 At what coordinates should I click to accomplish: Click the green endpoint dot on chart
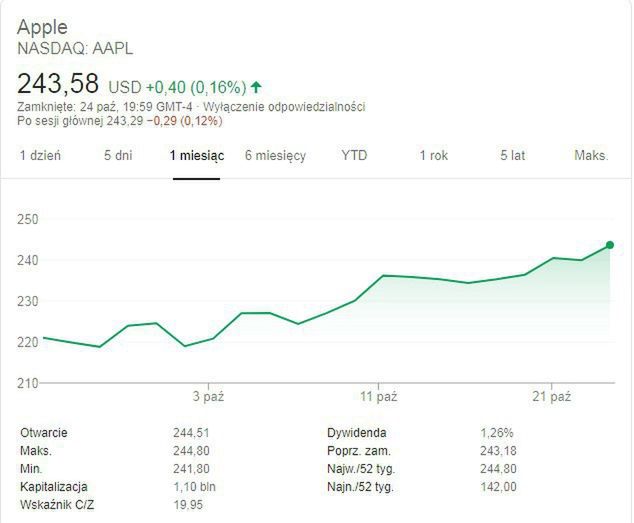(x=610, y=245)
